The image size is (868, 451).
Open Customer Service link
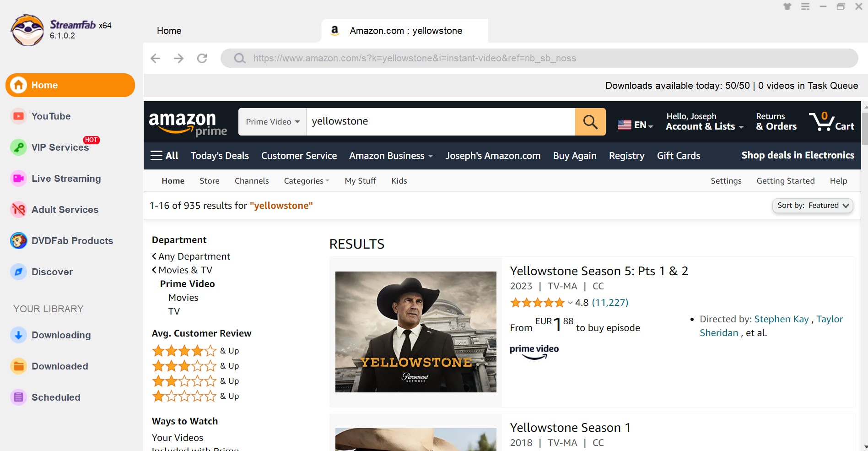[299, 156]
